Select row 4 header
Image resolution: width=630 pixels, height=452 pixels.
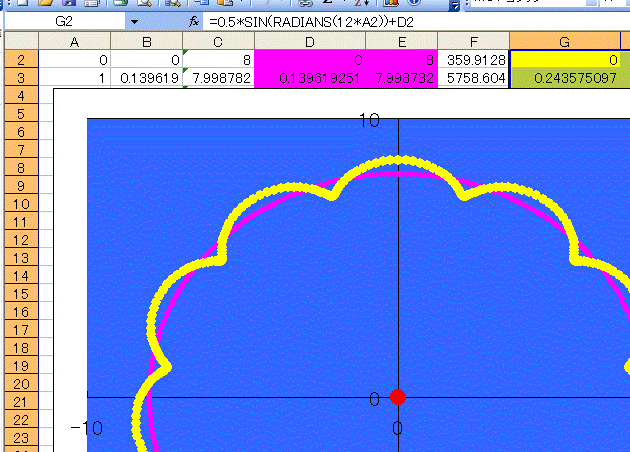click(x=21, y=96)
